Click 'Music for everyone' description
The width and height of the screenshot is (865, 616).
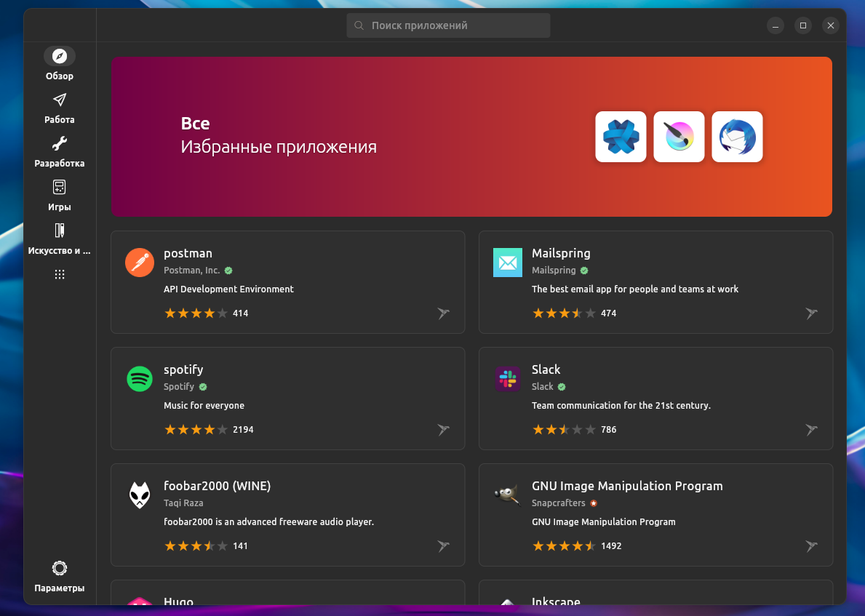(x=204, y=405)
